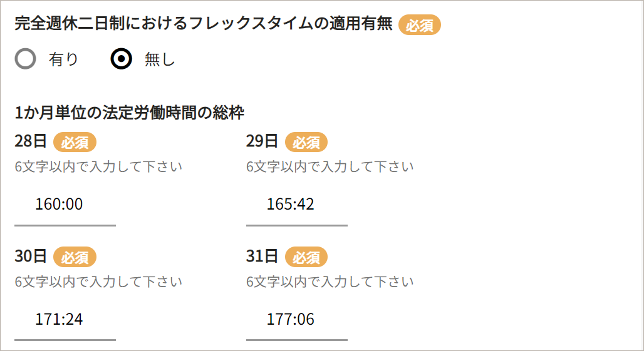Click the 6文字以内 hint text under 31日
This screenshot has height=351, width=644.
(x=330, y=282)
